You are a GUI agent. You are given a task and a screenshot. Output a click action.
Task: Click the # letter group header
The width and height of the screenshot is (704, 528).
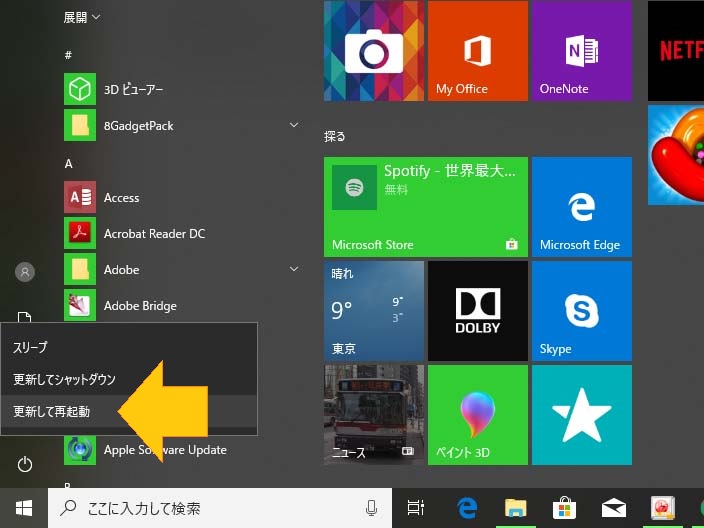68,55
